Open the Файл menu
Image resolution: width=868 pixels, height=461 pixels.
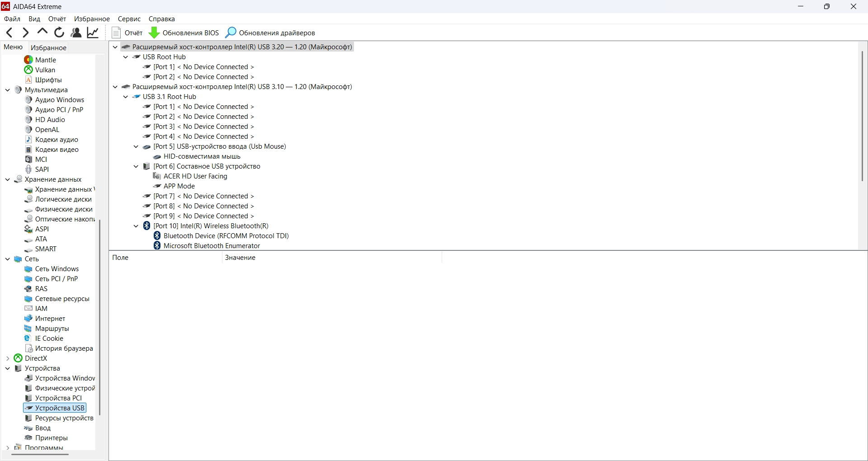tap(12, 19)
